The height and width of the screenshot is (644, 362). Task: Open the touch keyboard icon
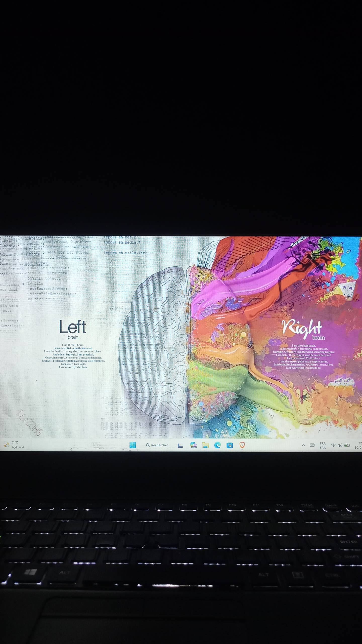[x=312, y=445]
